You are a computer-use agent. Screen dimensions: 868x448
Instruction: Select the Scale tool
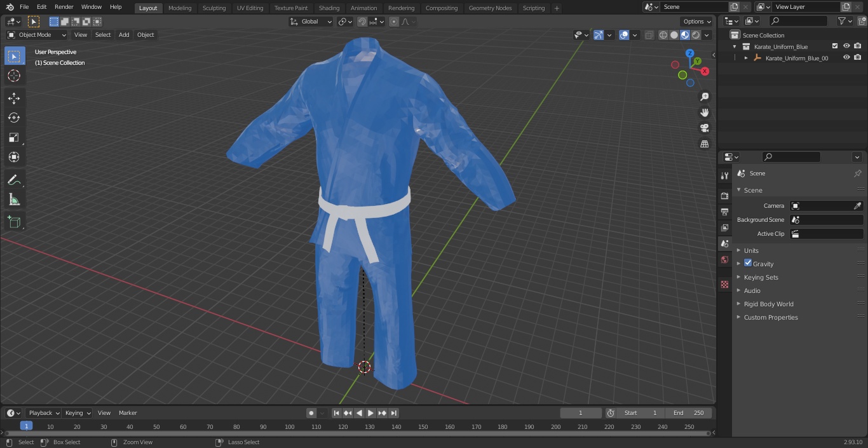(14, 137)
